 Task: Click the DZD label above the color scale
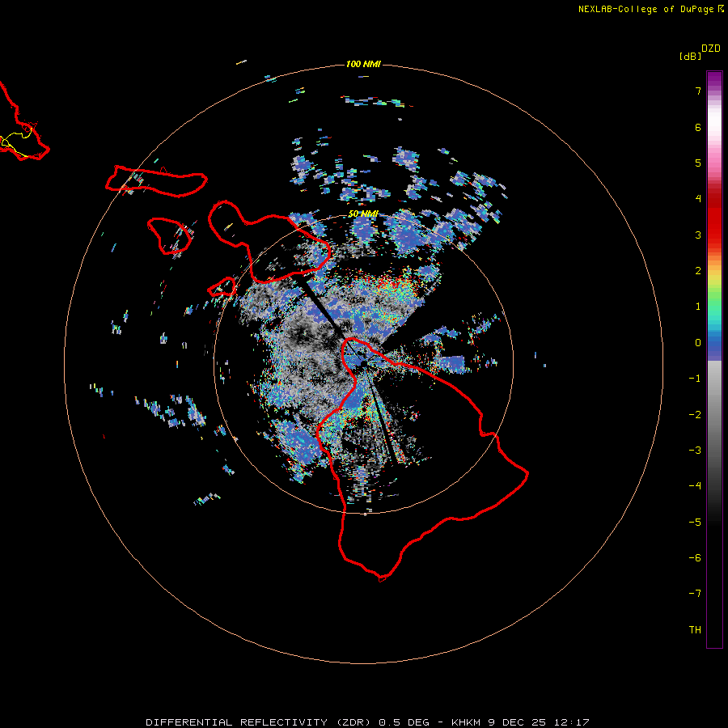coord(711,49)
